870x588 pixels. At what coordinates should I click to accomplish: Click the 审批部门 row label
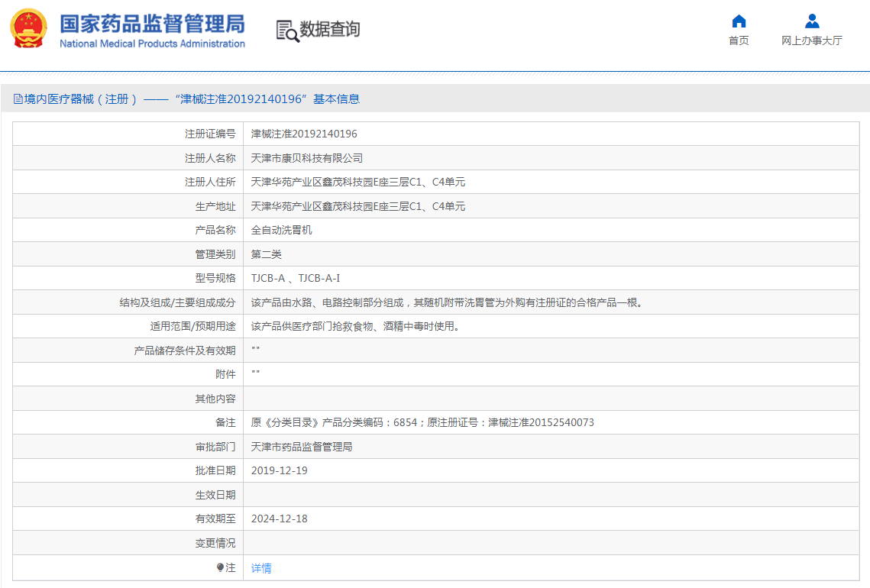[x=215, y=447]
